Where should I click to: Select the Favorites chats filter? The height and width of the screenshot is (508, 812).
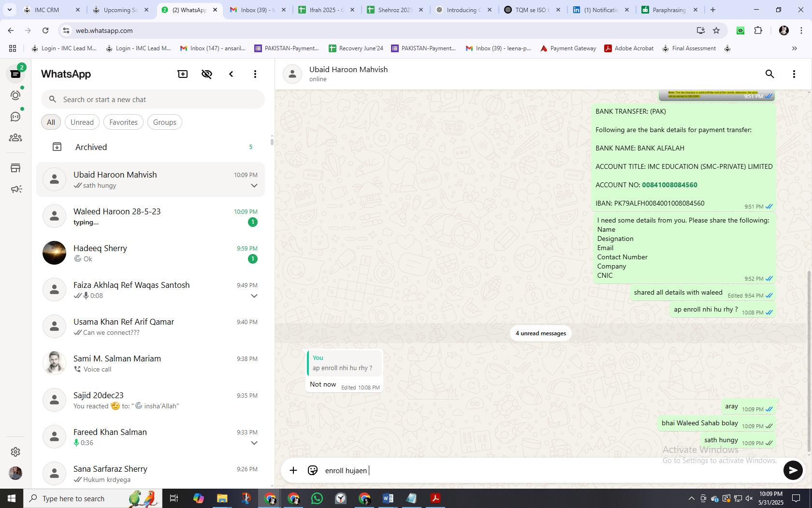pyautogui.click(x=123, y=122)
